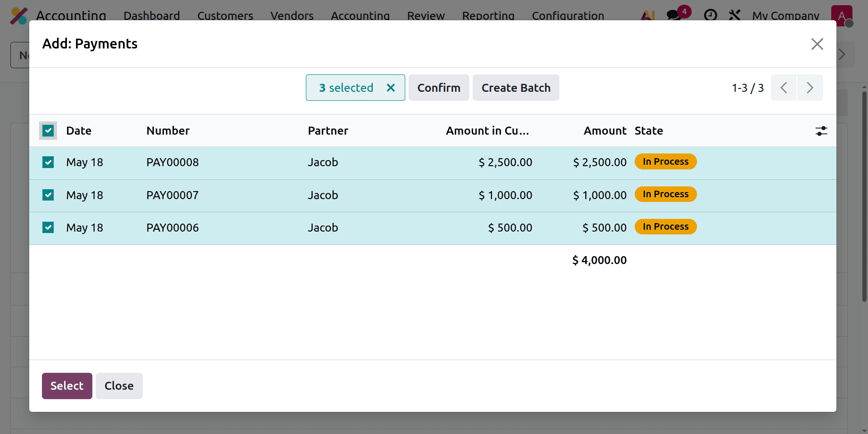Uncheck the PAY00008 row checkbox

(48, 162)
